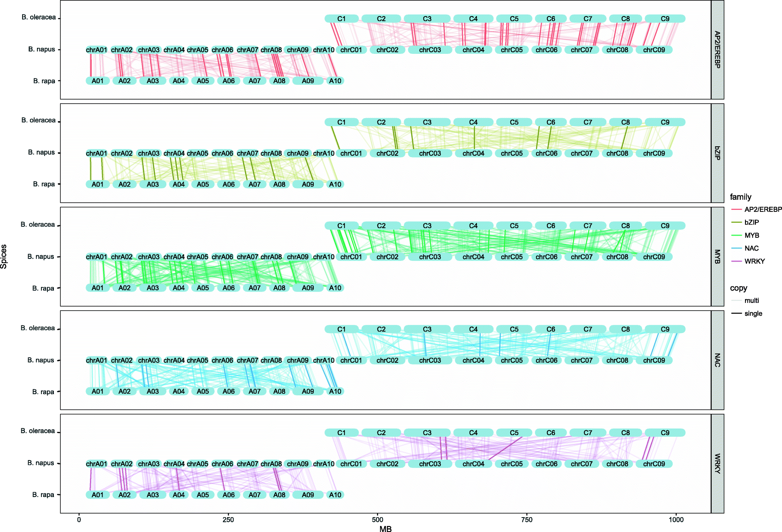Click chromosome C8 in the bZIP panel
Screen dimensions: 782x532
626,122
